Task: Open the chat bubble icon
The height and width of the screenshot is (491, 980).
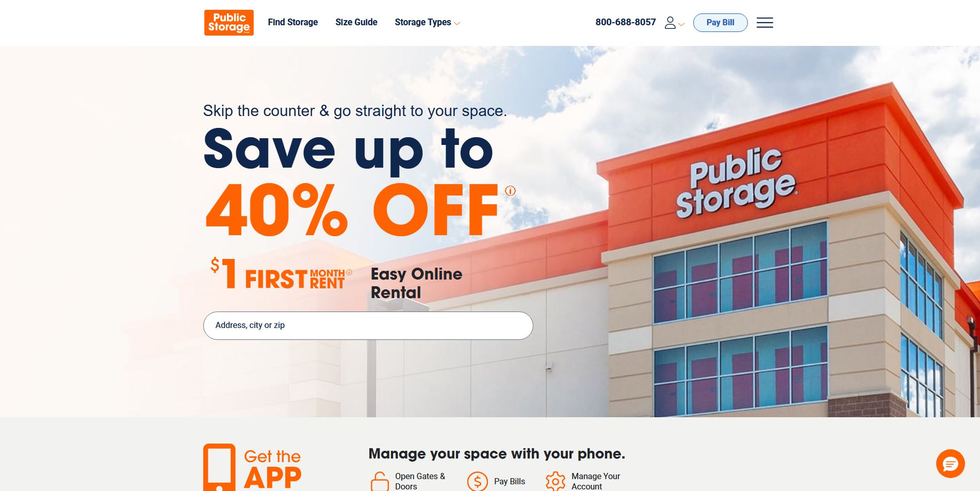Action: 950,464
